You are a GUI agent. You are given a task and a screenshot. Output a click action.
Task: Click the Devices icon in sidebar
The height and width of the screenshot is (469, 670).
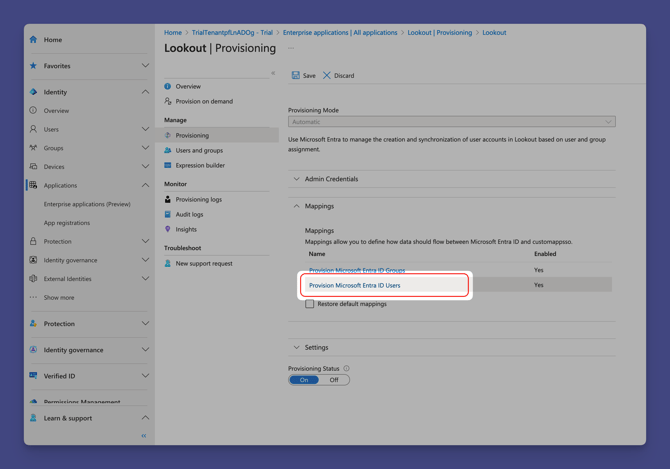click(33, 167)
